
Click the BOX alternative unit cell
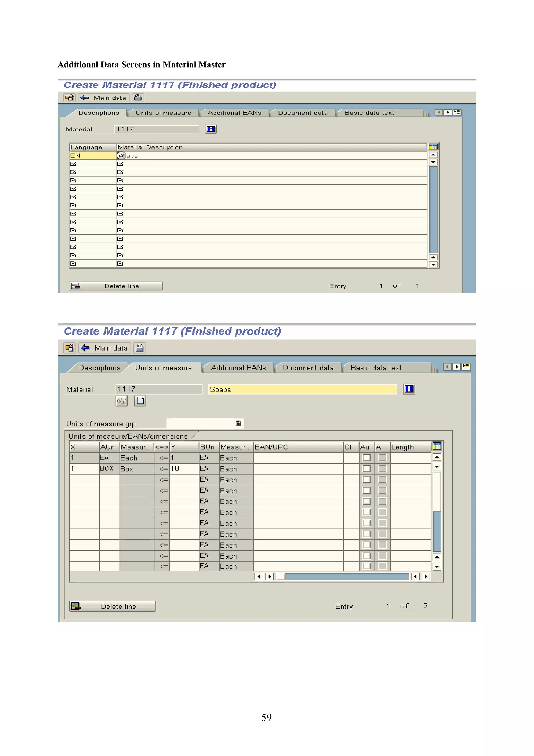click(x=110, y=469)
